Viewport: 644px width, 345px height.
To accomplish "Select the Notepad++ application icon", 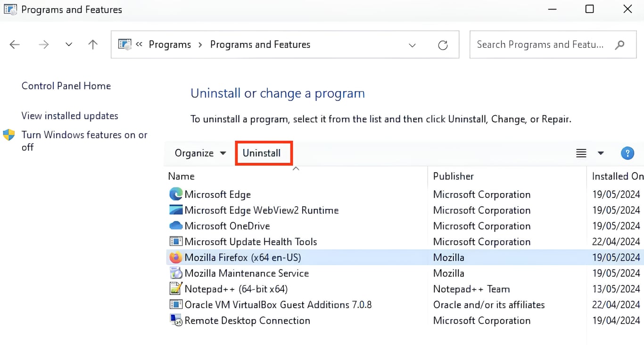I will 175,288.
